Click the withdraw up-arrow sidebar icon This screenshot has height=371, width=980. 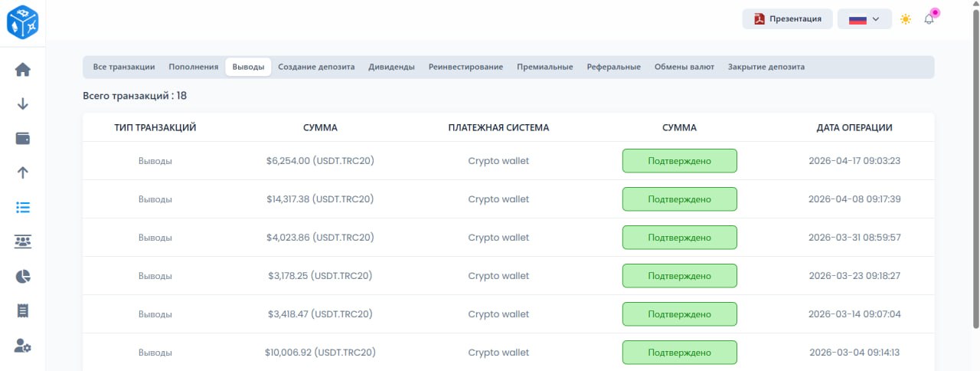(23, 172)
